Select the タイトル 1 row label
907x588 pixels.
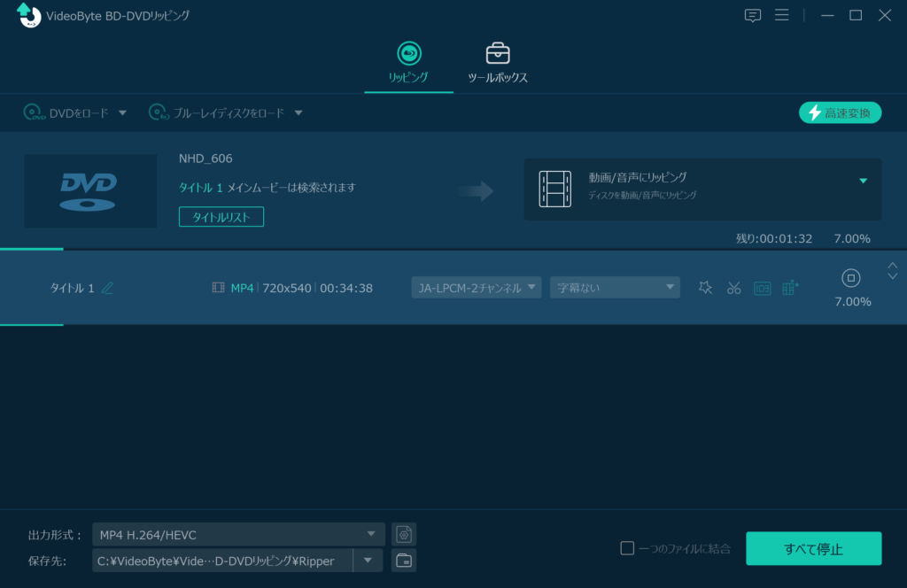coord(73,288)
